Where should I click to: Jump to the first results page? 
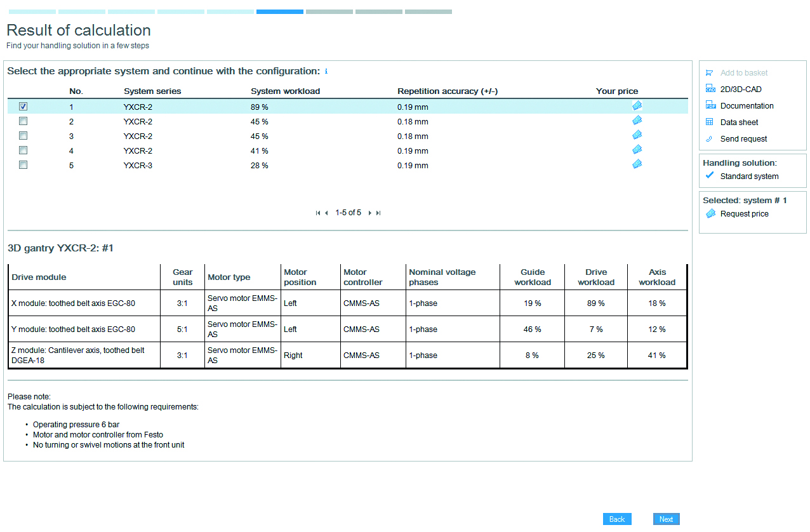coord(318,213)
